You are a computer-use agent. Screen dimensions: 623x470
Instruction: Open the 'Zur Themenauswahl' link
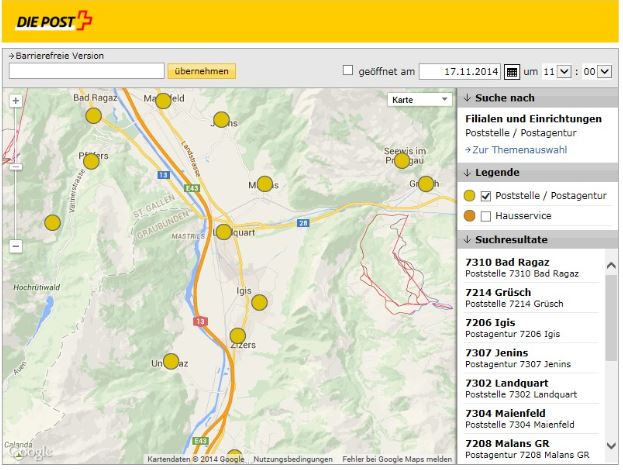(x=518, y=149)
